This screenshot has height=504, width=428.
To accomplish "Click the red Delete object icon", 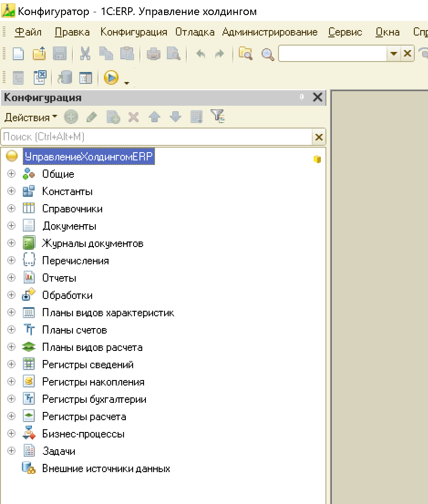I will tap(134, 117).
